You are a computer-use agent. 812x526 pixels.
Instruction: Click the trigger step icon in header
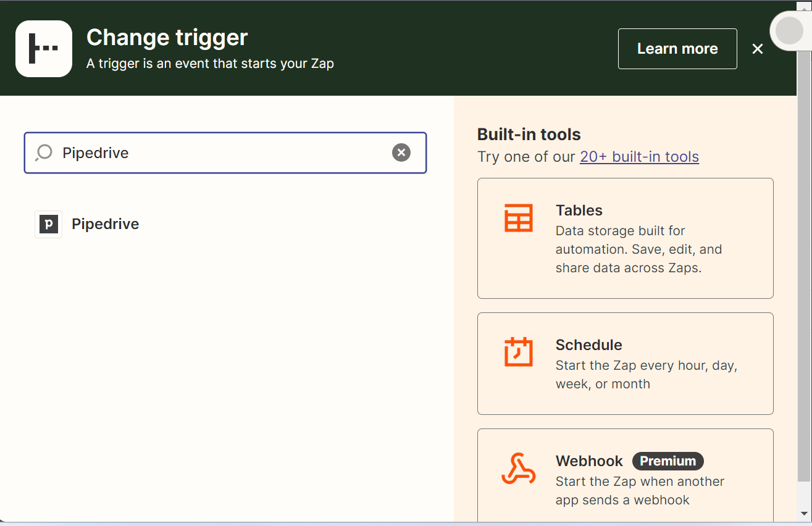[x=44, y=49]
